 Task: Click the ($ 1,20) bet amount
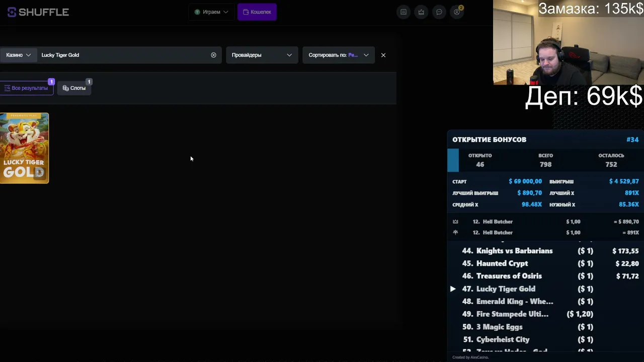(580, 314)
